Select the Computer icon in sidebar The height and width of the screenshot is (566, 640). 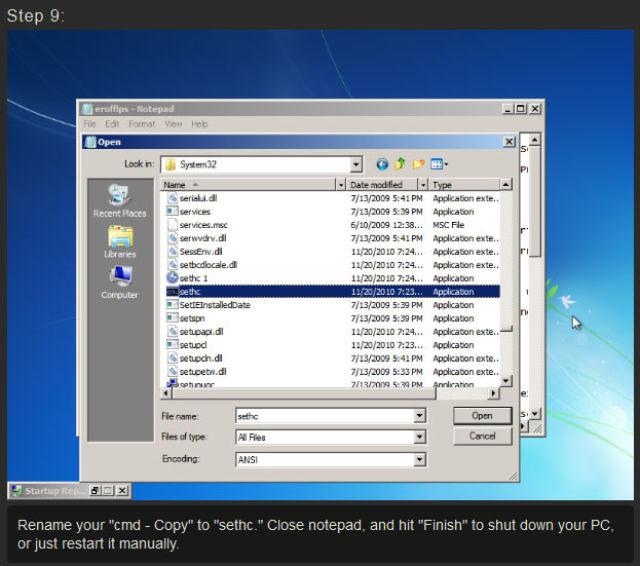(x=120, y=282)
